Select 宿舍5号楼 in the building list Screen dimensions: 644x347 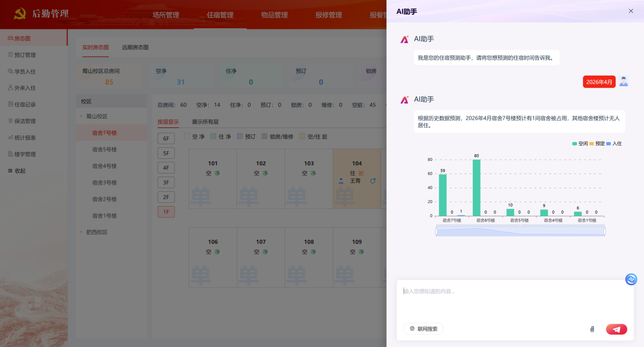[x=105, y=150]
